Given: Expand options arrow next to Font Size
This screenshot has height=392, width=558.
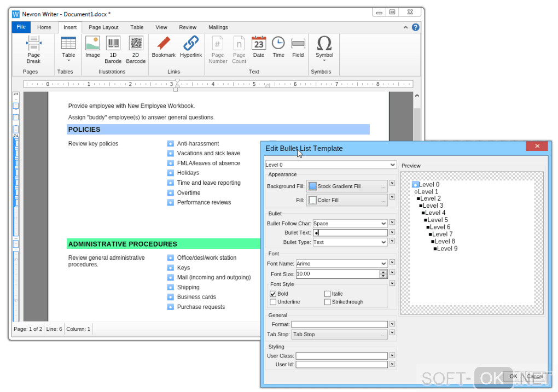Looking at the screenshot, I should pyautogui.click(x=392, y=272).
